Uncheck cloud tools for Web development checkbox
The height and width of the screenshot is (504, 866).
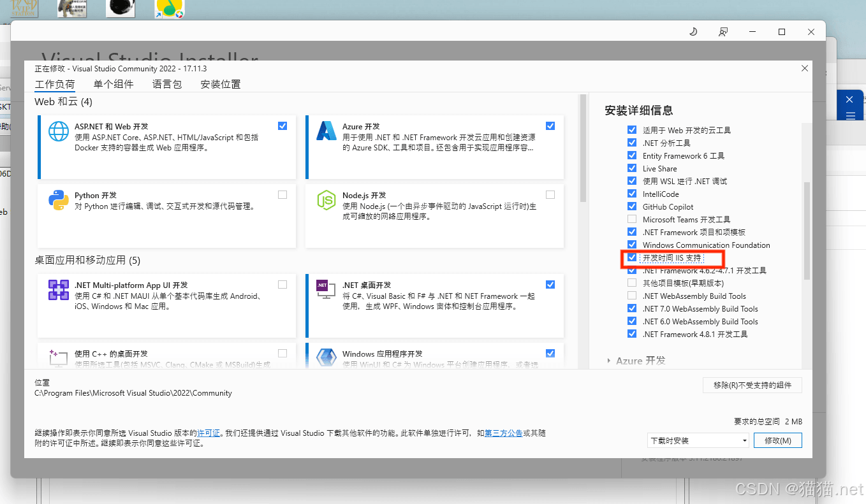(632, 130)
